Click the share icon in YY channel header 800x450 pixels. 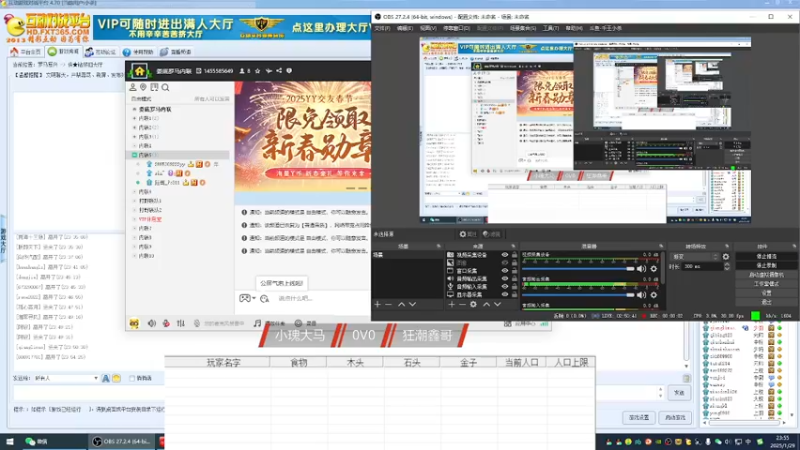click(x=279, y=71)
